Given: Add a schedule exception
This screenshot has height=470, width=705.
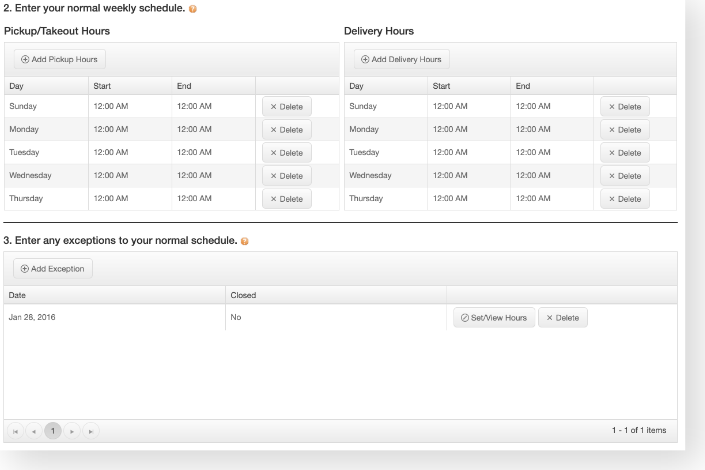Looking at the screenshot, I should coord(53,269).
